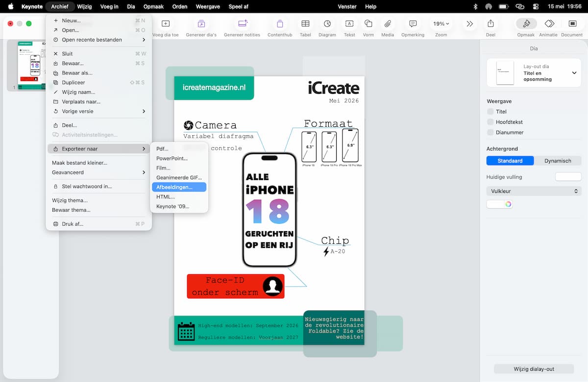Click the Huidige vulling color well
Screen dimensions: 588x382
point(568,177)
